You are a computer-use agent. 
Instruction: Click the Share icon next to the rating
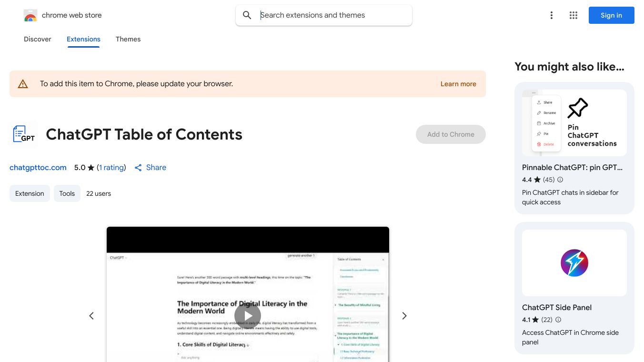(138, 168)
